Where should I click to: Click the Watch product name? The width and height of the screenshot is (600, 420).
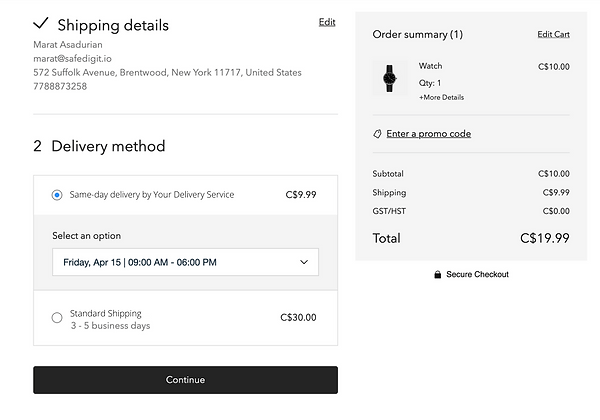pos(430,66)
